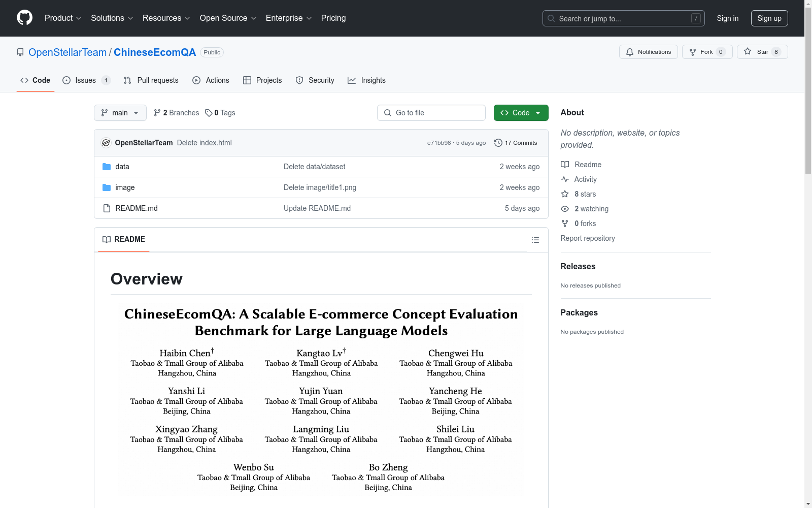
Task: Expand the Resources menu
Action: [166, 18]
